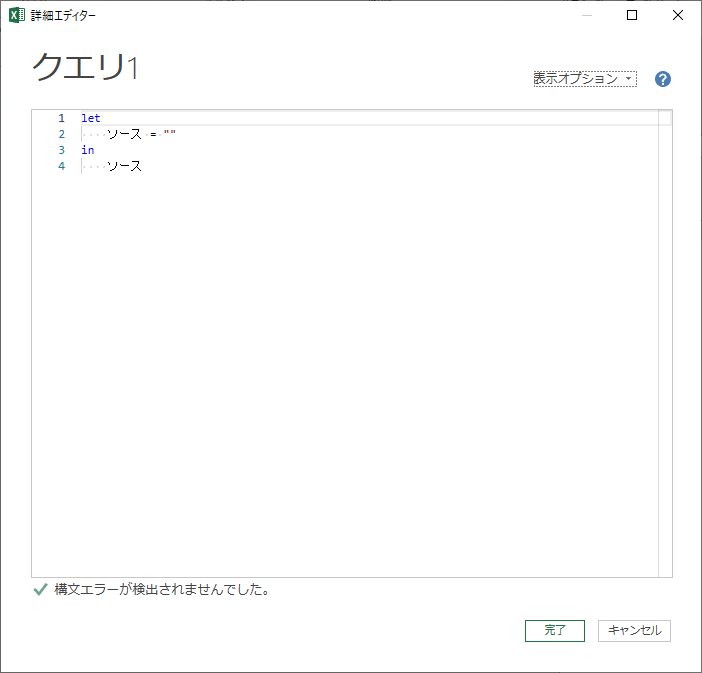Click line number 2 in the gutter

coord(61,134)
